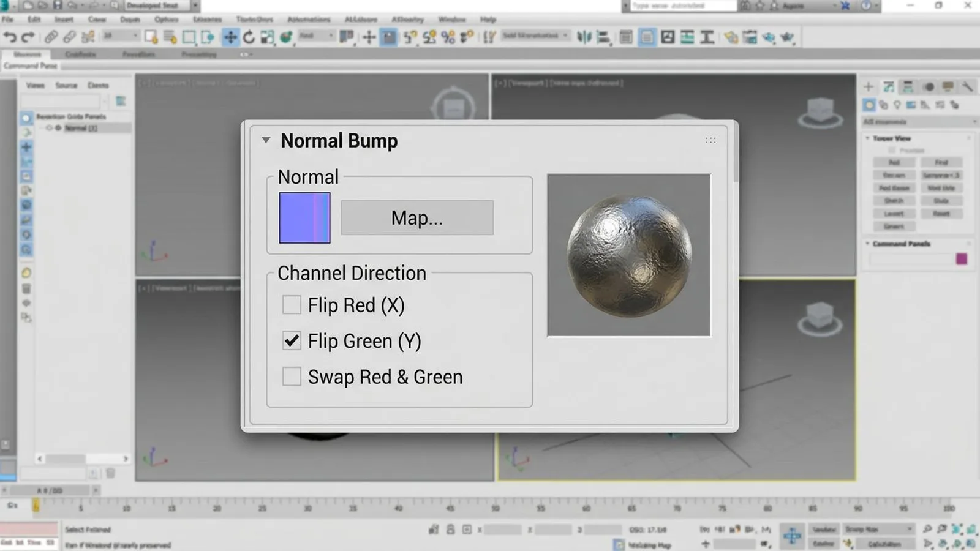Click the metallic sphere material preview

[x=629, y=255]
